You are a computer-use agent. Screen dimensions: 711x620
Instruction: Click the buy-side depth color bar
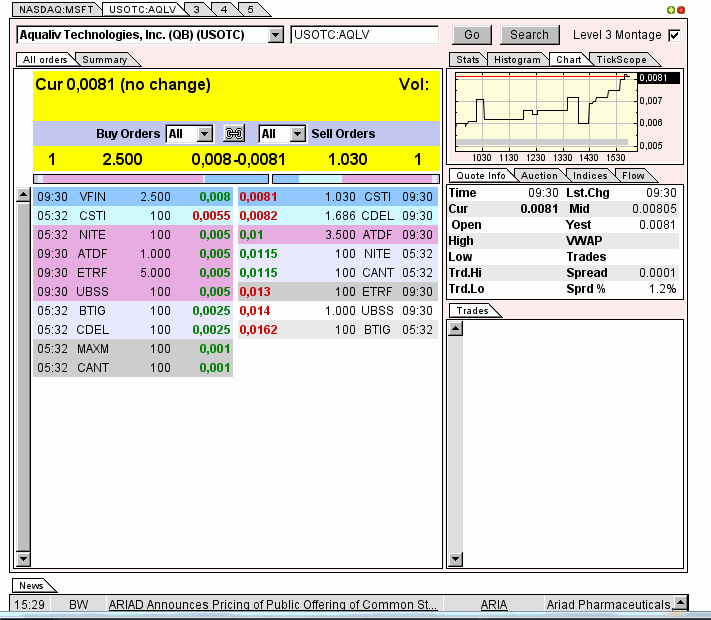pos(151,179)
